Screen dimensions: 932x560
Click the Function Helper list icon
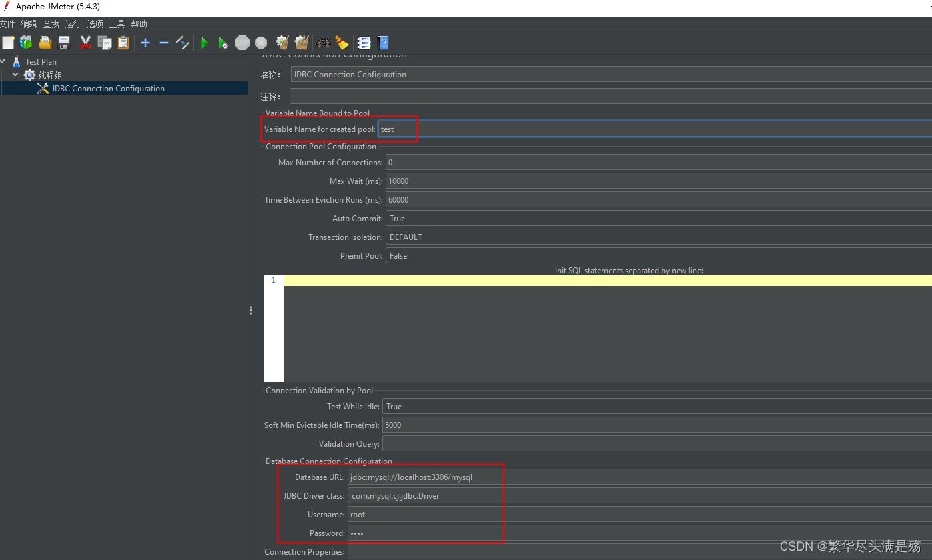pos(364,43)
